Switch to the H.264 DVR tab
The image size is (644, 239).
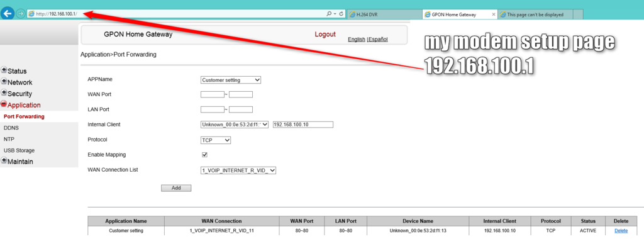[x=384, y=14]
